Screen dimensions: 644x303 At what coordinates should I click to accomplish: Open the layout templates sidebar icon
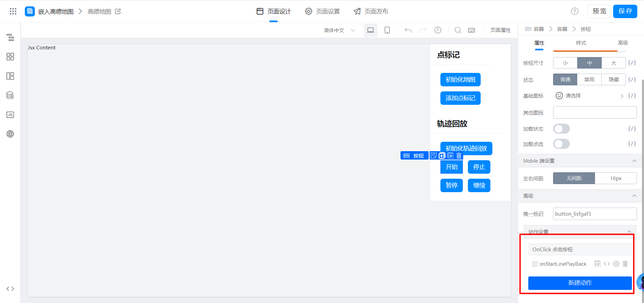pos(10,76)
